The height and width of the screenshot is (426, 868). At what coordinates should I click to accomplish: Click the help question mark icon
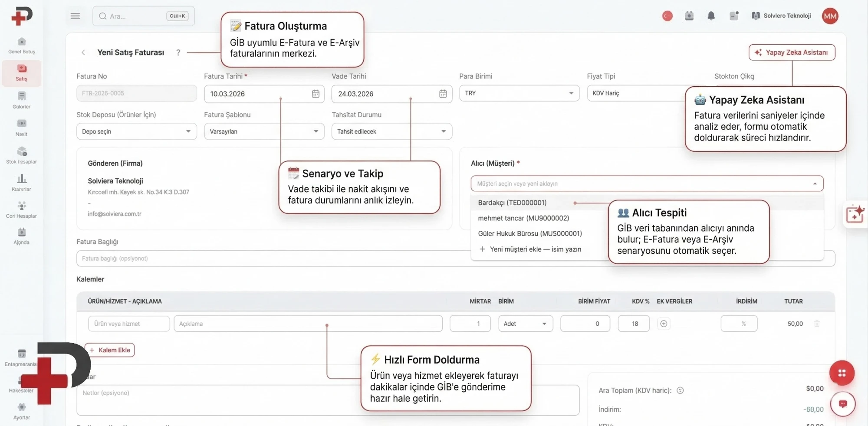(x=178, y=52)
